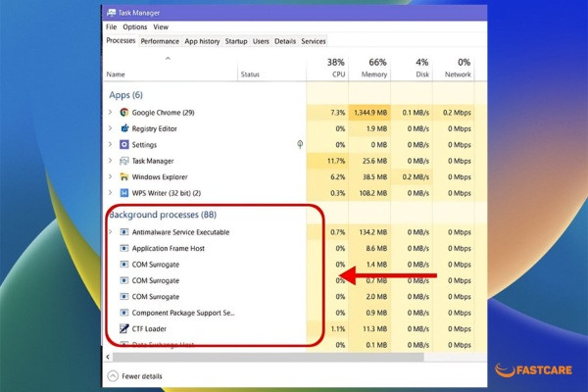This screenshot has width=588, height=392.
Task: Click the horizontal scrollbar thumb
Action: tap(269, 357)
